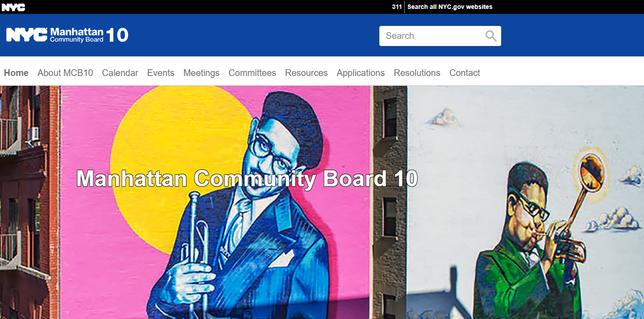Click the magnifying glass search icon
This screenshot has height=319, width=644.
pyautogui.click(x=491, y=36)
